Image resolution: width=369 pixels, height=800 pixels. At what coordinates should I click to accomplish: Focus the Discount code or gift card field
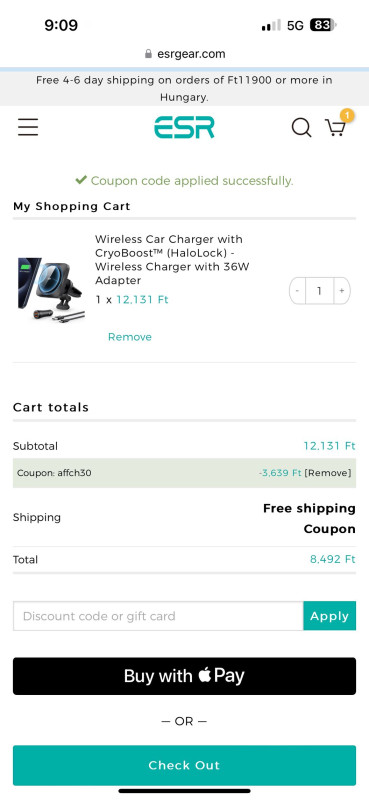pyautogui.click(x=158, y=616)
